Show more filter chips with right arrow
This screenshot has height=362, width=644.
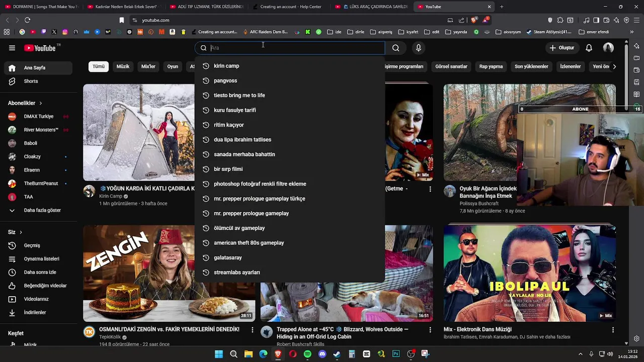pos(614,66)
